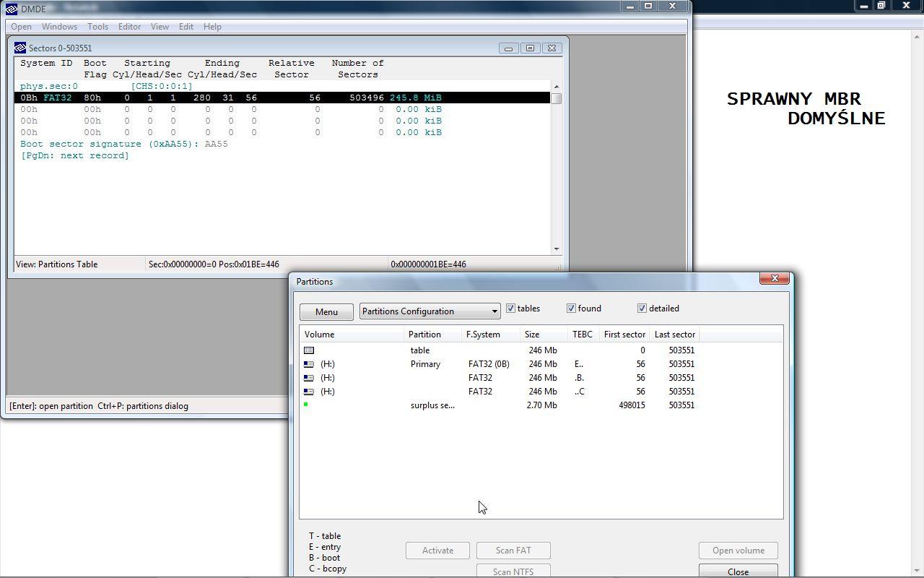Click the [PgDn: next record] text
The image size is (924, 578).
[x=74, y=155]
